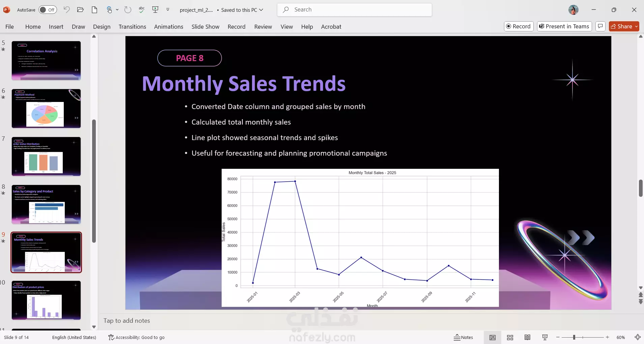Switch to Normal view icon
This screenshot has height=344, width=644.
[x=493, y=337]
